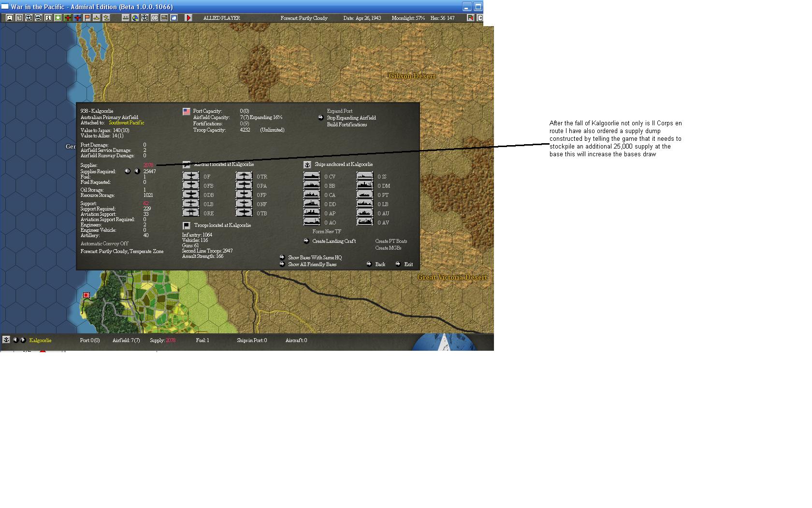812x508 pixels.
Task: Click the 0 NF night fighter icon
Action: (x=244, y=204)
